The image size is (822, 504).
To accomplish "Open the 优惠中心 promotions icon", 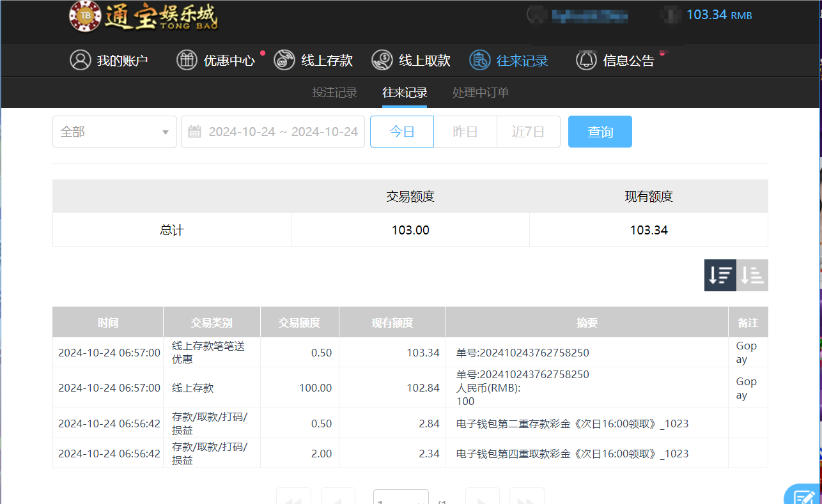I will coord(187,60).
